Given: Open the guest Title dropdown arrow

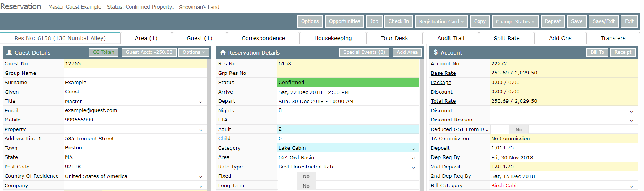Looking at the screenshot, I should click(x=201, y=102).
